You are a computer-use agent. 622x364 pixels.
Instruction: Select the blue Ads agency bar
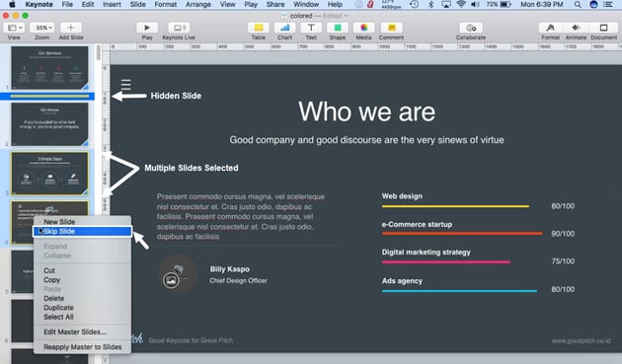point(459,291)
